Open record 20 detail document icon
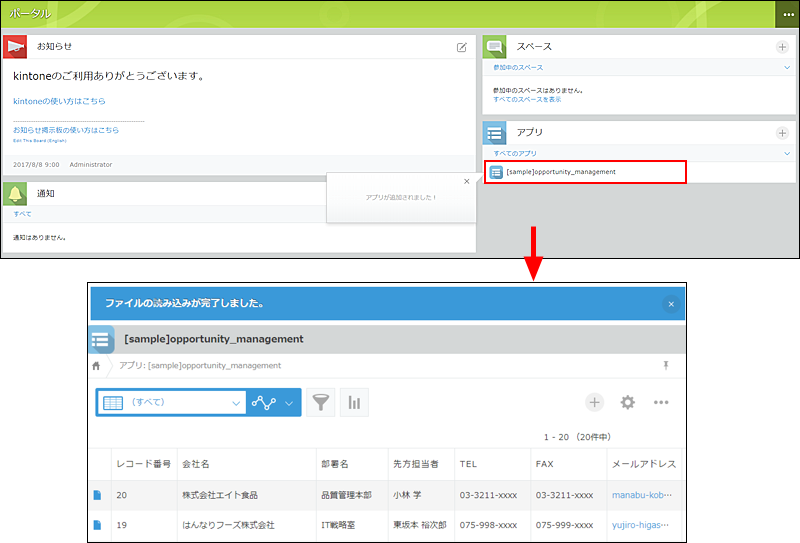Viewport: 800px width, 543px height. pyautogui.click(x=97, y=495)
